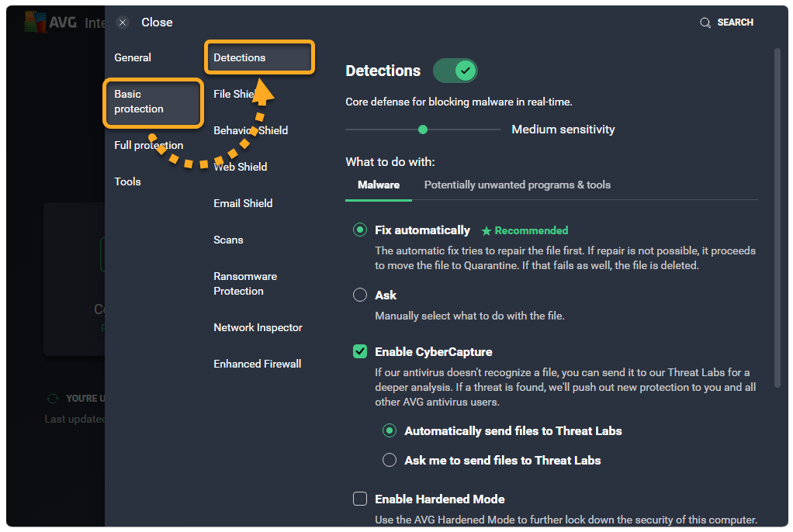Toggle the Detections master switch
The image size is (793, 532).
click(455, 71)
